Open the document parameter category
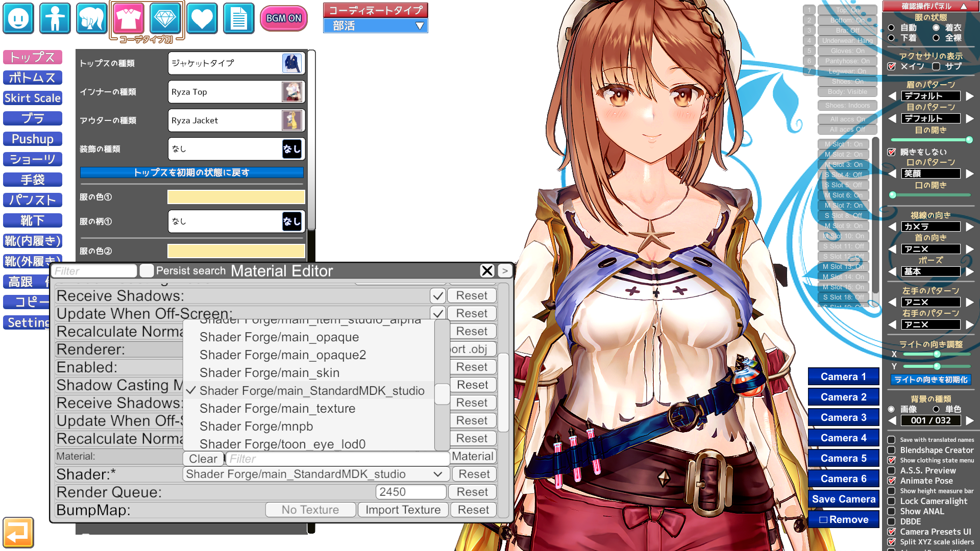 [239, 18]
